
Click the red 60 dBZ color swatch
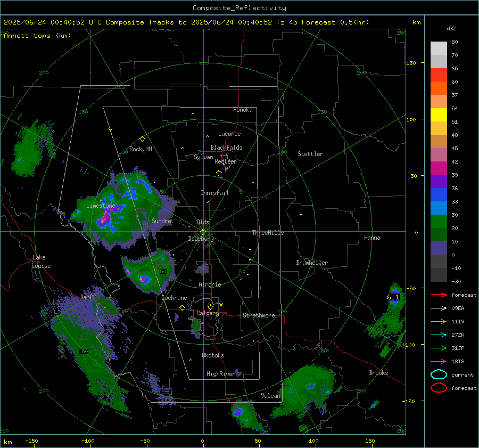[439, 75]
